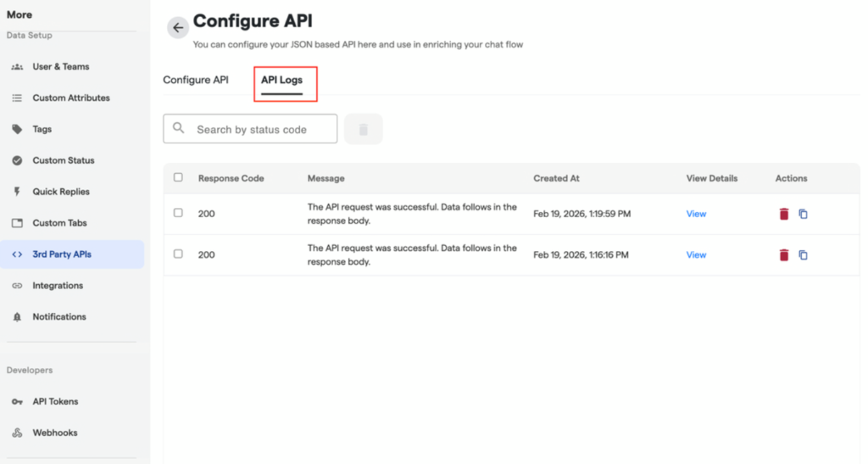Click response code 200 in second row
The width and height of the screenshot is (868, 464).
coord(207,254)
